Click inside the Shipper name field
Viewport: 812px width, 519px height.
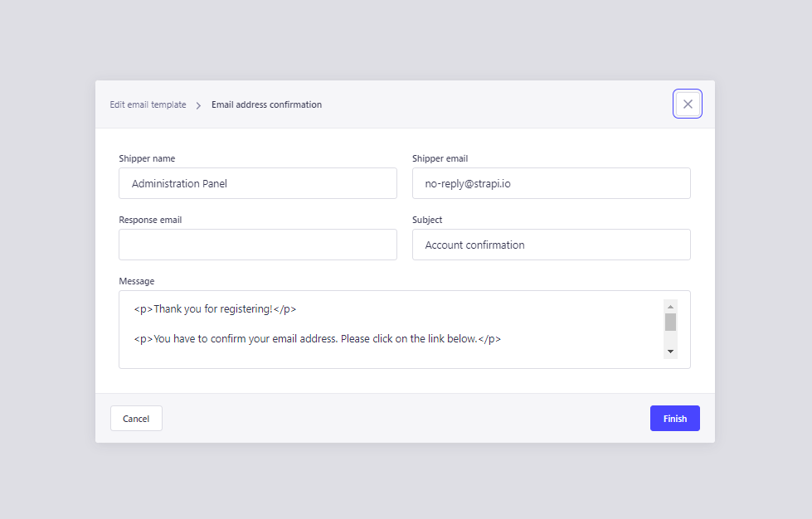click(257, 183)
